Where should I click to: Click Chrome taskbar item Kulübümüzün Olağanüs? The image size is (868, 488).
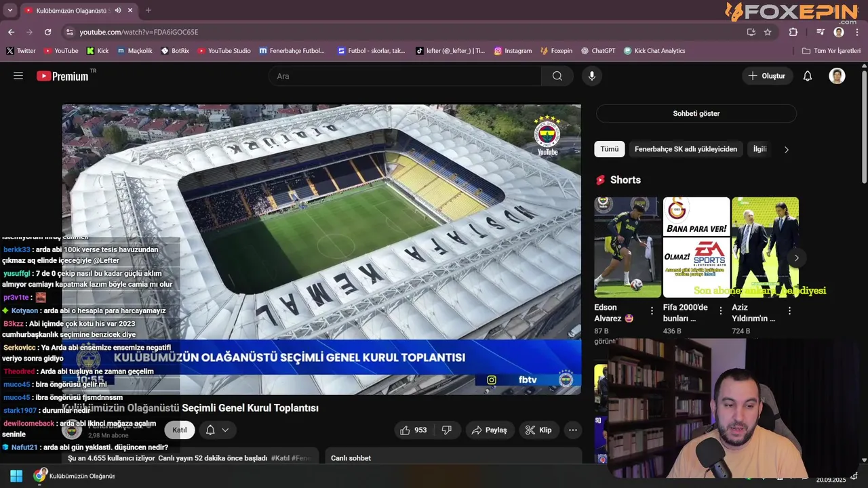coord(75,476)
